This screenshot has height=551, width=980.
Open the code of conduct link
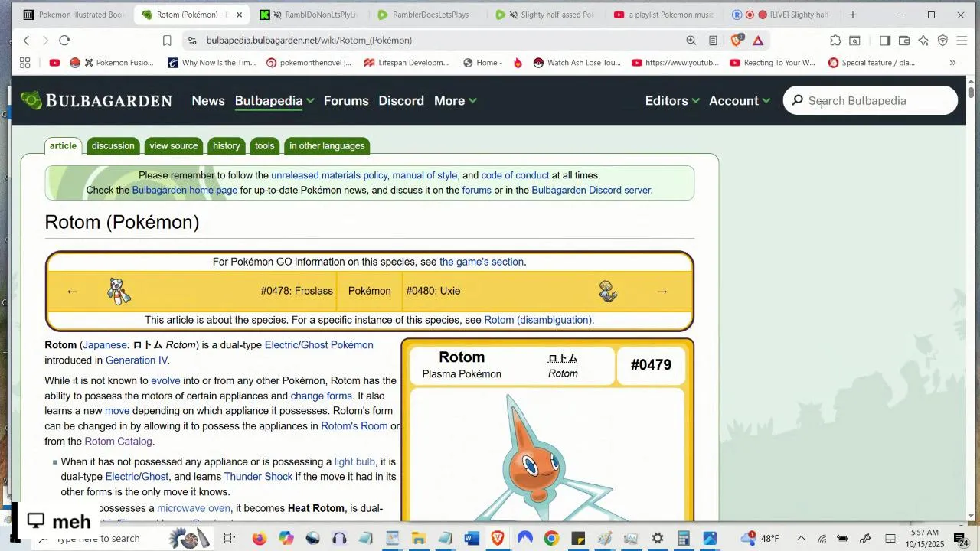515,175
